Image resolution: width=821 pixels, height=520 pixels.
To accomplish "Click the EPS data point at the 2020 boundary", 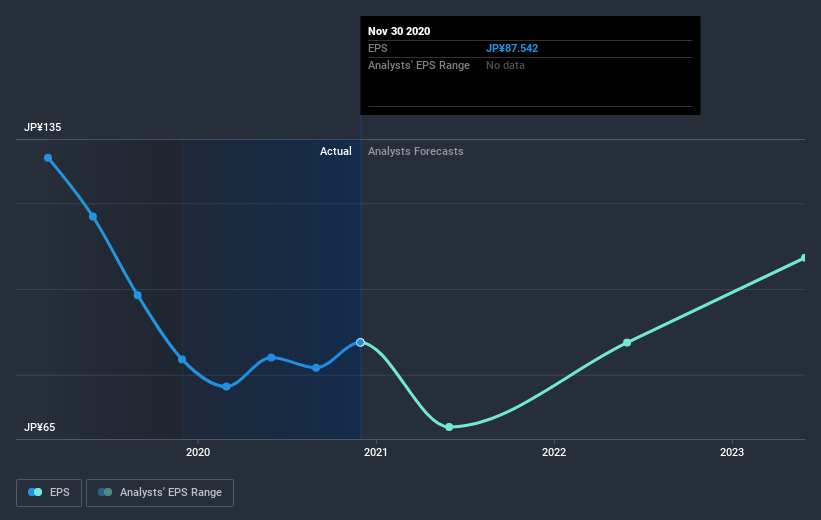I will coord(182,359).
